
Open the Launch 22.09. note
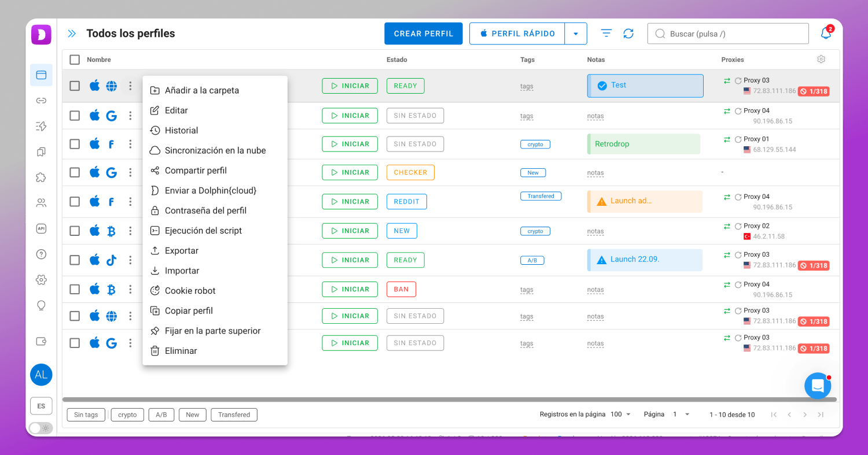645,260
